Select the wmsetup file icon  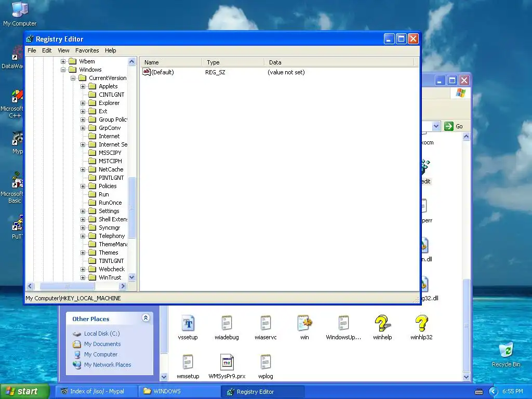(188, 362)
